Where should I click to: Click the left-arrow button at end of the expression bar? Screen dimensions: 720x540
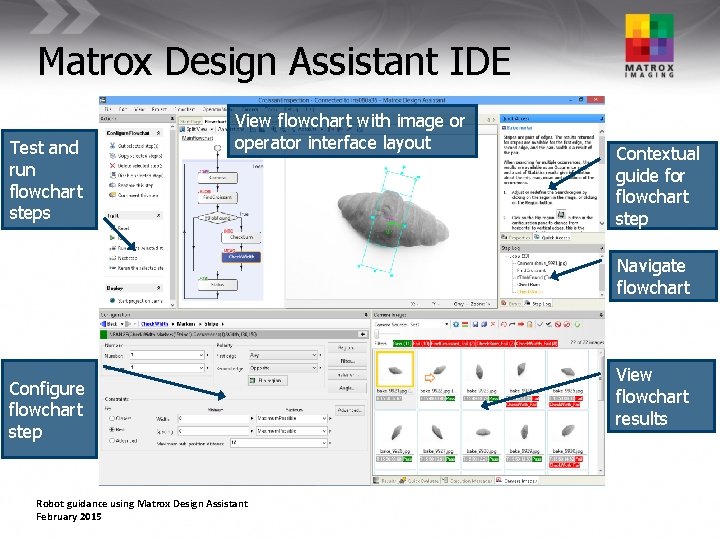click(363, 334)
